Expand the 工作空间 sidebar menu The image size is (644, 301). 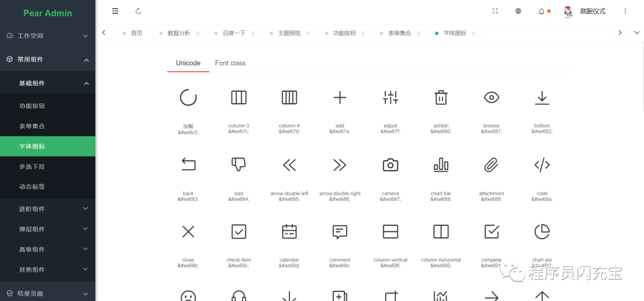pos(48,36)
